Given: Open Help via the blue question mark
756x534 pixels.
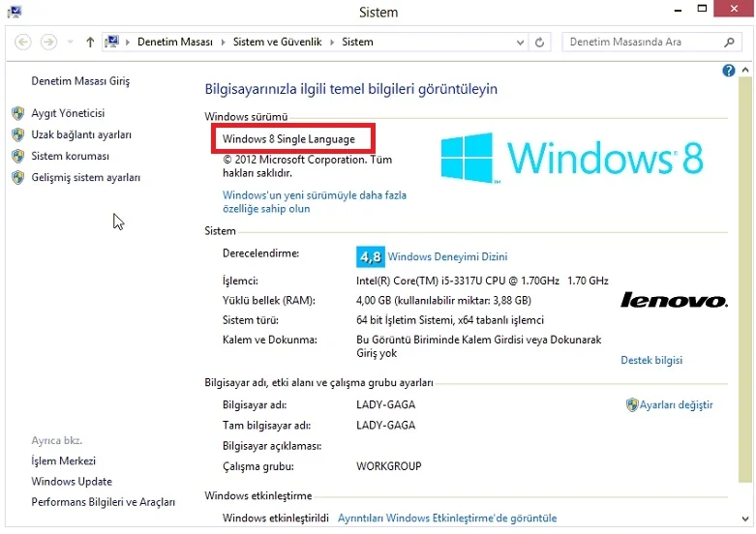Looking at the screenshot, I should coord(729,71).
